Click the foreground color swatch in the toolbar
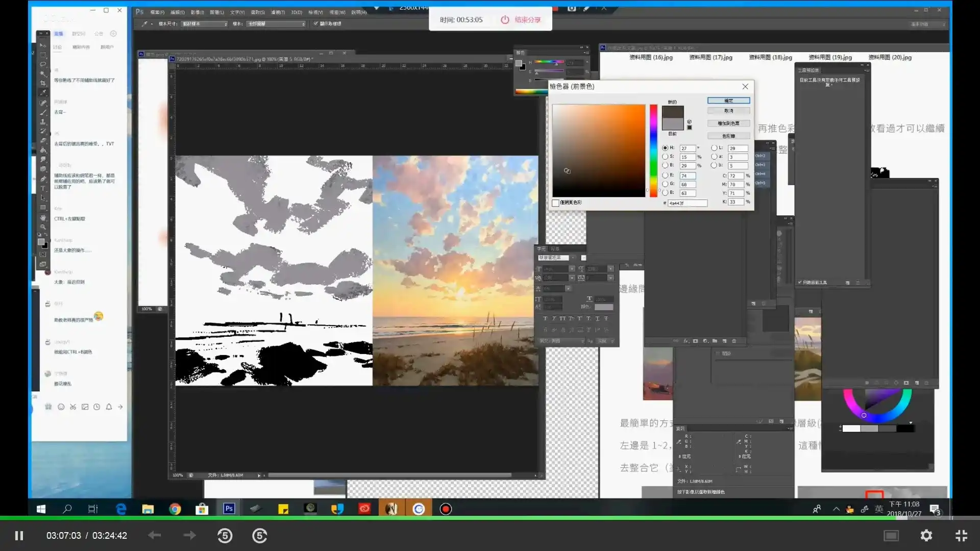Viewport: 980px width, 551px height. point(41,241)
